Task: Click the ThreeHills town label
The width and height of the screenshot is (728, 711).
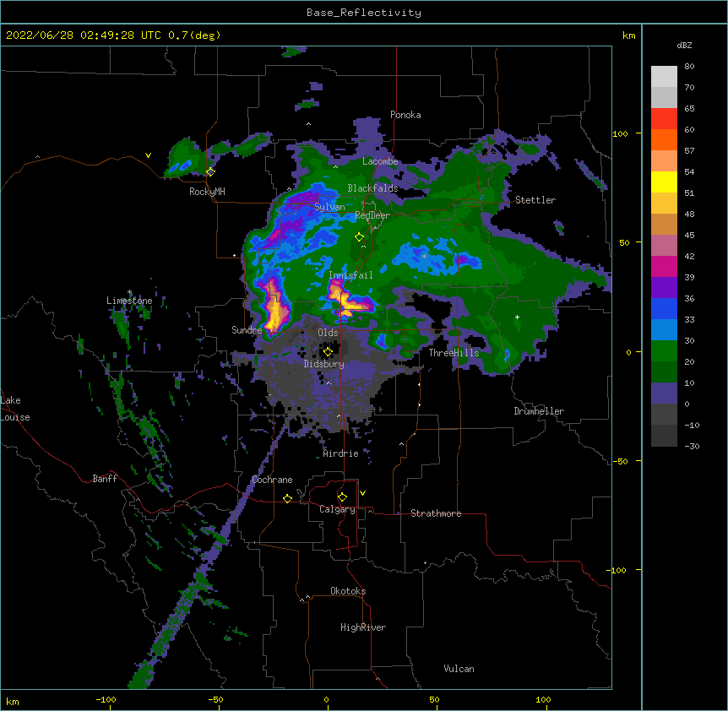Action: click(x=454, y=353)
